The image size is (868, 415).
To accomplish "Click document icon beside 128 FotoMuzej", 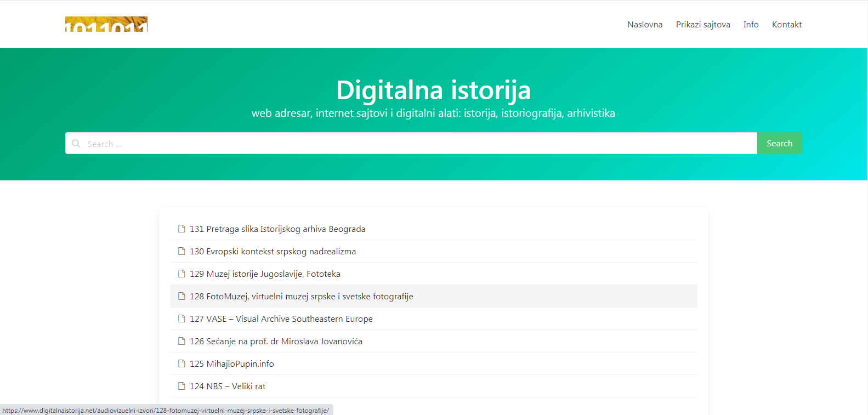I will click(x=181, y=296).
